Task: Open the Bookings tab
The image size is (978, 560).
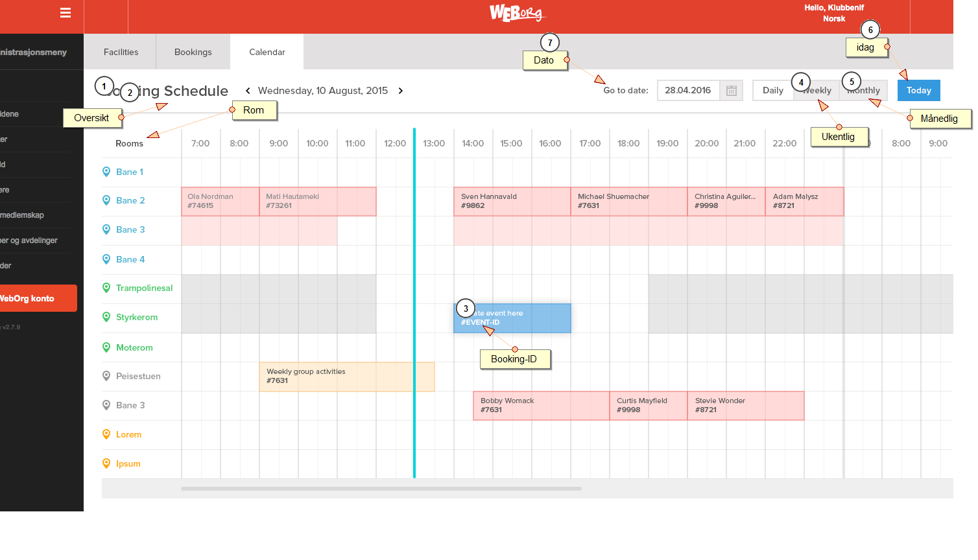Action: coord(193,52)
